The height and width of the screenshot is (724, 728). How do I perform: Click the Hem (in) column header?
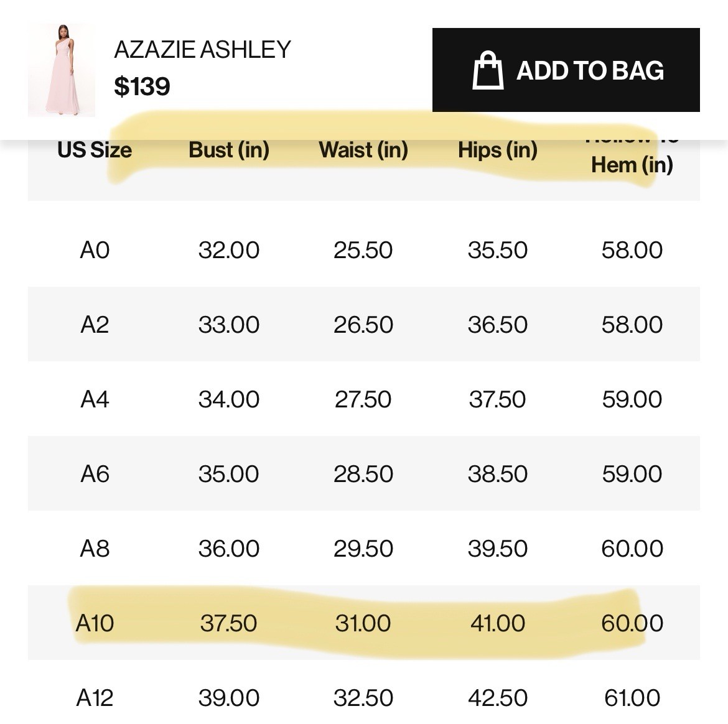pyautogui.click(x=632, y=164)
